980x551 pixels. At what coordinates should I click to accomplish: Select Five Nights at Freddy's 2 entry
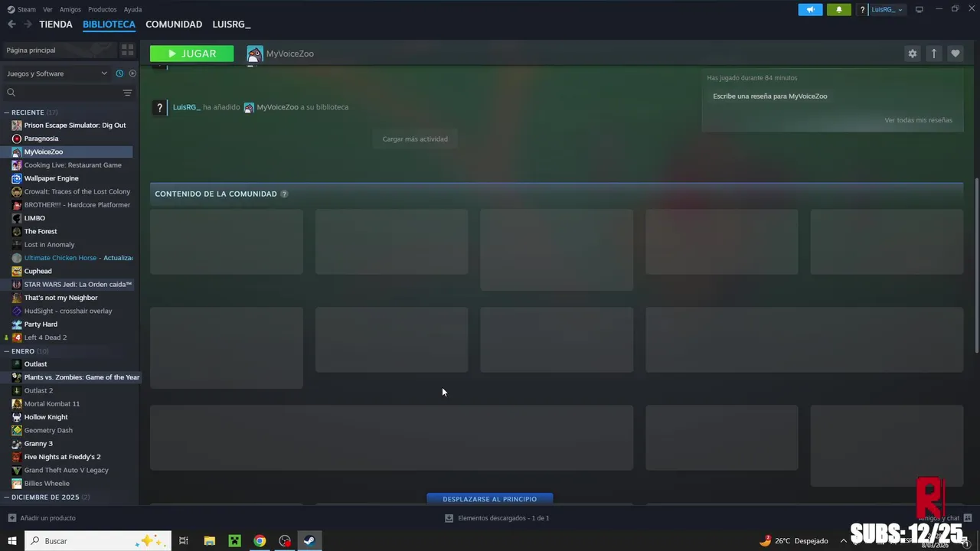click(x=69, y=457)
